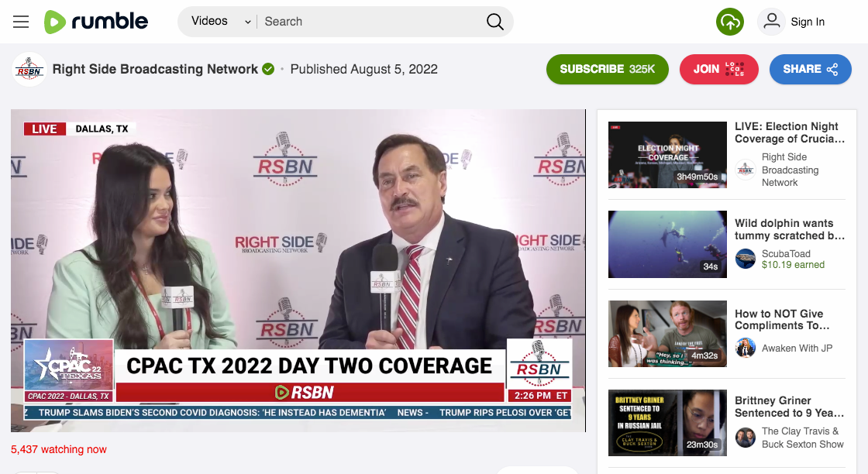Click 'Awaken With JP' channel name
Image resolution: width=868 pixels, height=474 pixels.
pos(797,348)
